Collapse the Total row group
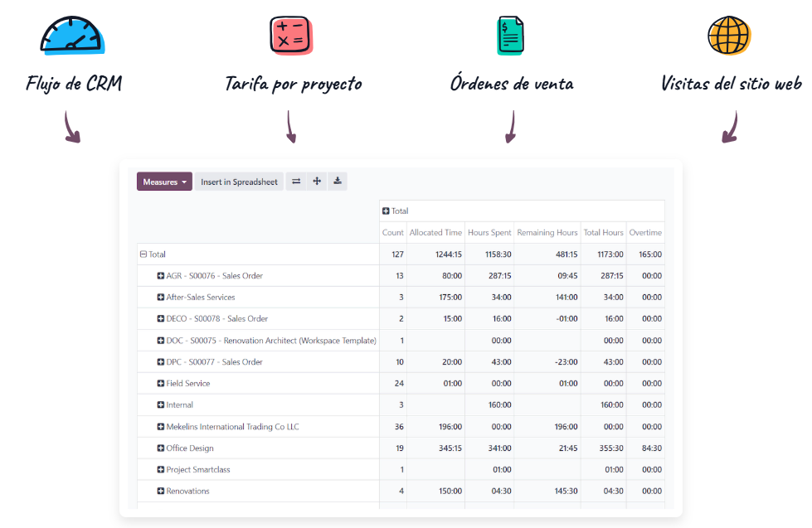 (143, 254)
